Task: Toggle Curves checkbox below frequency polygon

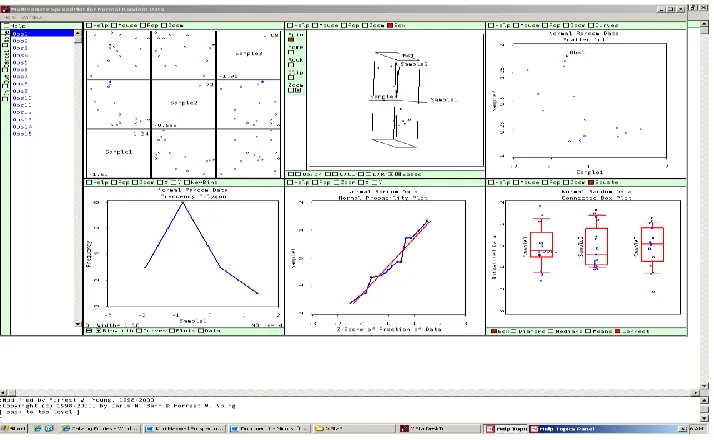Action: tap(139, 331)
